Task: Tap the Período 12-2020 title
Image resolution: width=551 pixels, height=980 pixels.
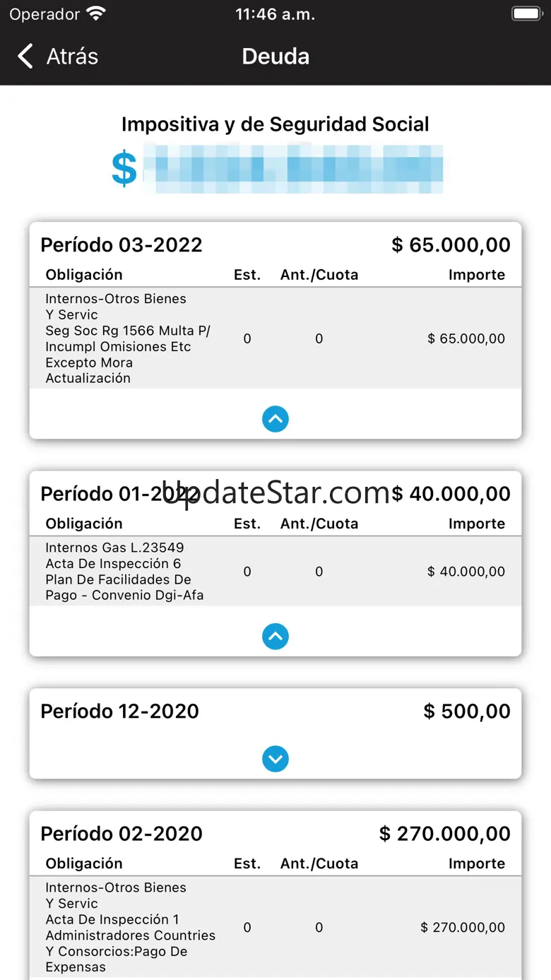Action: coord(120,712)
